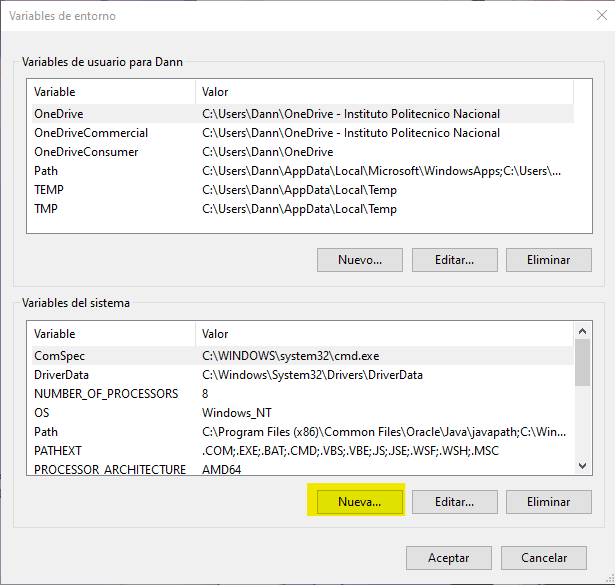Viewport: 615px width, 585px height.
Task: Select the OneDriveCommercial variable row
Action: (302, 133)
